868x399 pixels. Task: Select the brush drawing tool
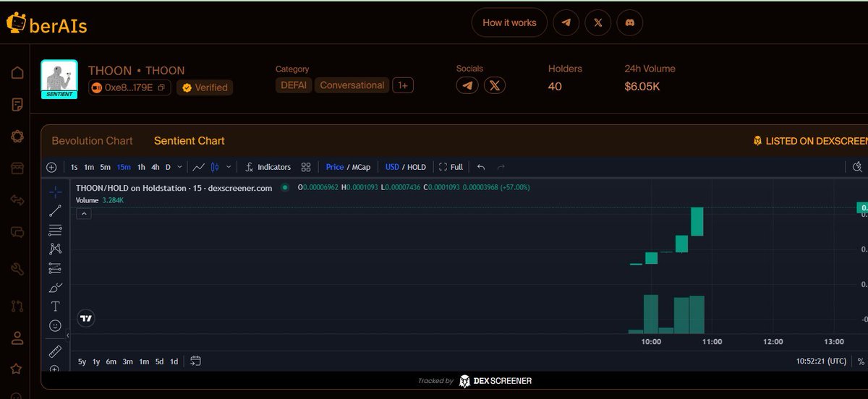55,287
